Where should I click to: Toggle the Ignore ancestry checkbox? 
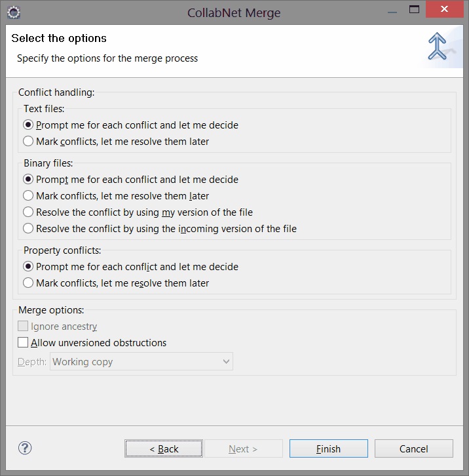tap(24, 327)
